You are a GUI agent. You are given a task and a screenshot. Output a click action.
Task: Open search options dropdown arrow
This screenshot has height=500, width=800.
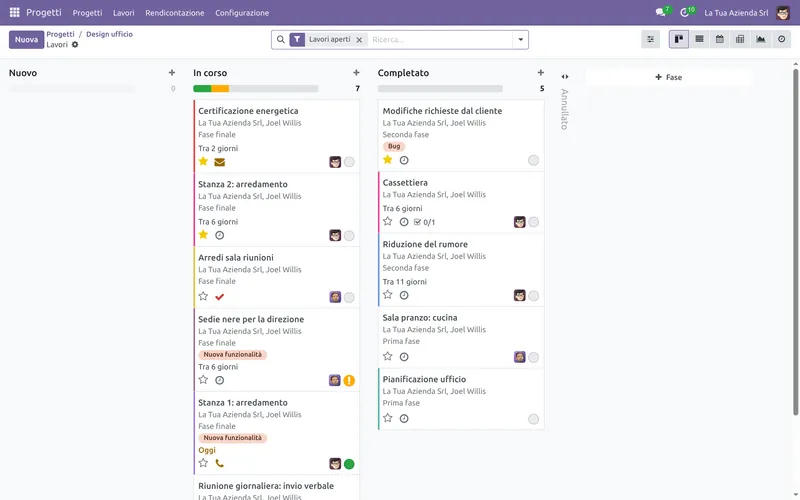point(520,39)
